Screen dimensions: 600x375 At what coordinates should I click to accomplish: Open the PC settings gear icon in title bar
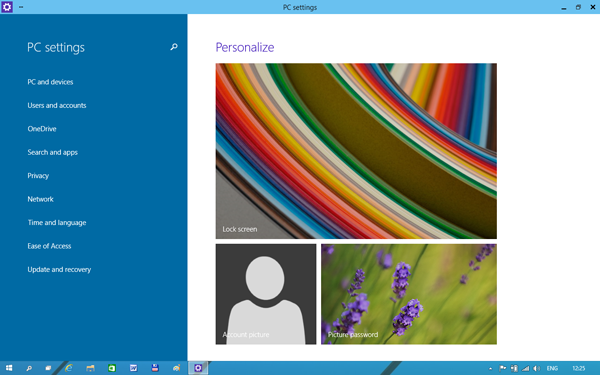(7, 7)
